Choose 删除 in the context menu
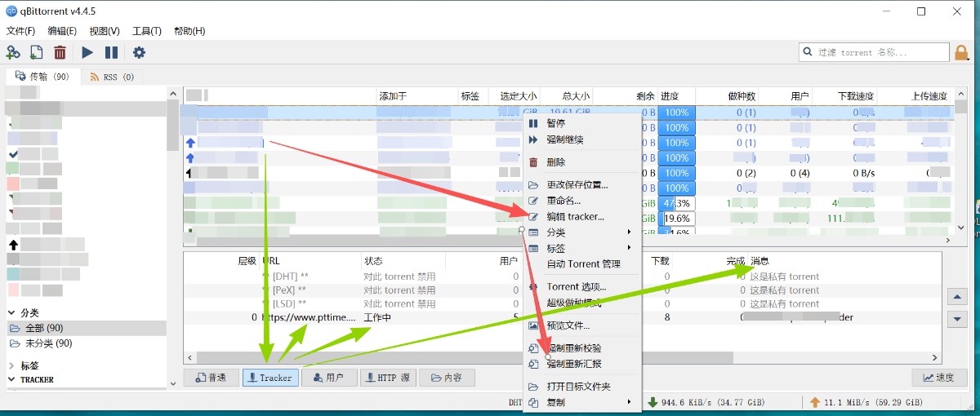The image size is (980, 416). pos(581,162)
